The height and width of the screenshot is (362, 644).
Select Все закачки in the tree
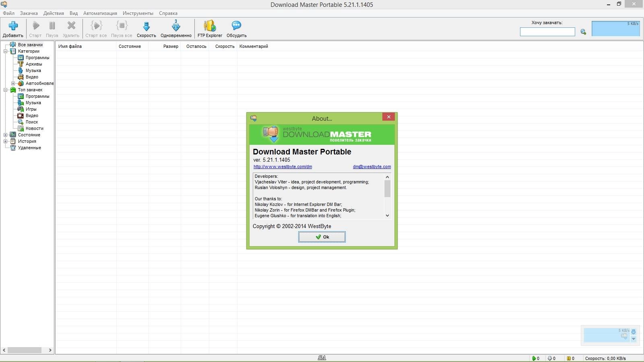pos(30,45)
